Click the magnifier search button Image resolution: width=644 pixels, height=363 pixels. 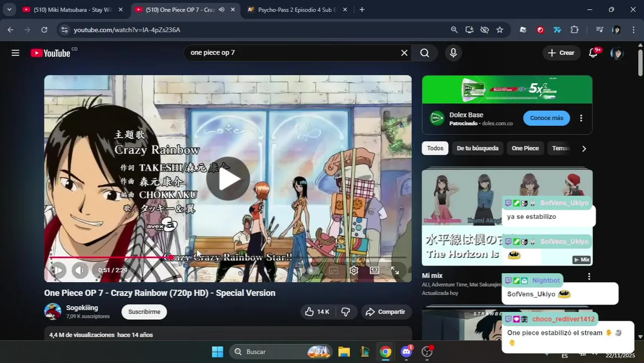(425, 53)
